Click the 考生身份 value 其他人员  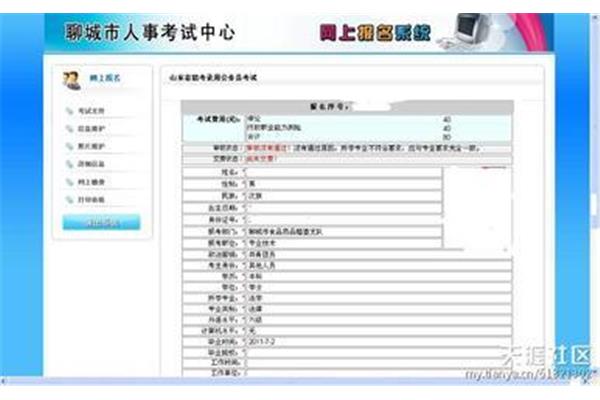point(262,265)
